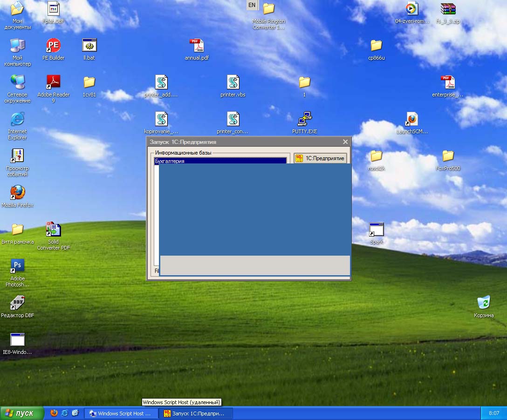The width and height of the screenshot is (507, 420).
Task: Click Internet Explorer quick launch icon
Action: pos(65,413)
